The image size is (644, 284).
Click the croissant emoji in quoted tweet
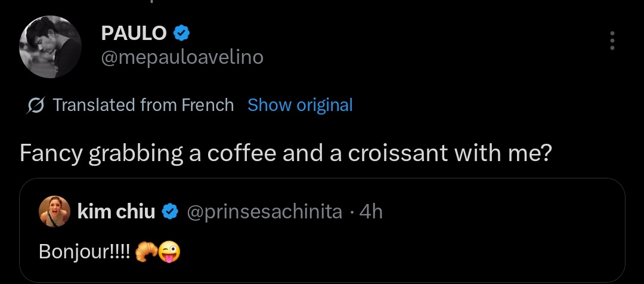click(x=145, y=252)
